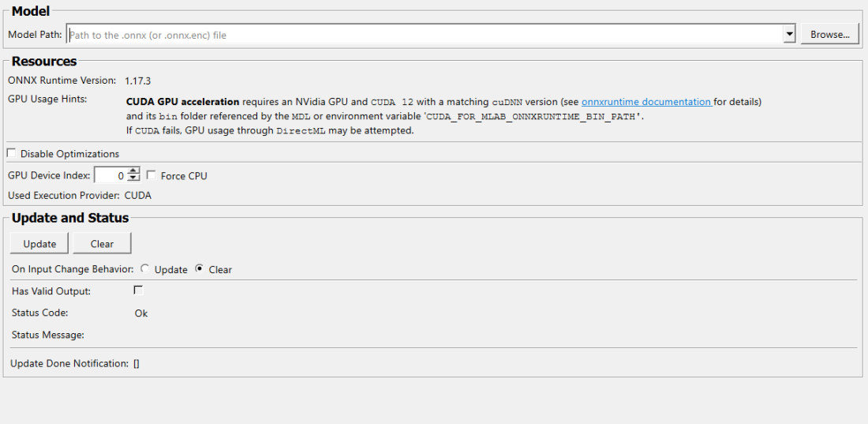Viewport: 868px width, 424px height.
Task: Open the onnxruntime documentation link
Action: pos(646,102)
